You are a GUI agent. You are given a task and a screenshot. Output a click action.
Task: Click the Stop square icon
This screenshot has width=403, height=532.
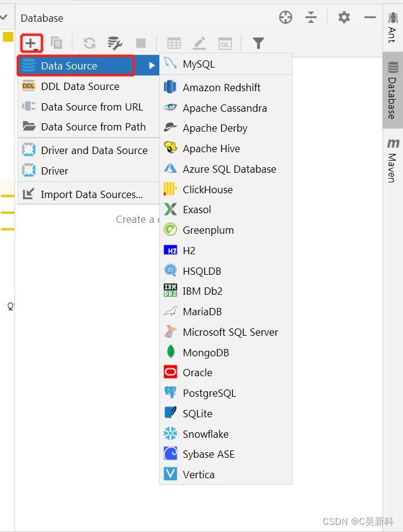(x=141, y=43)
